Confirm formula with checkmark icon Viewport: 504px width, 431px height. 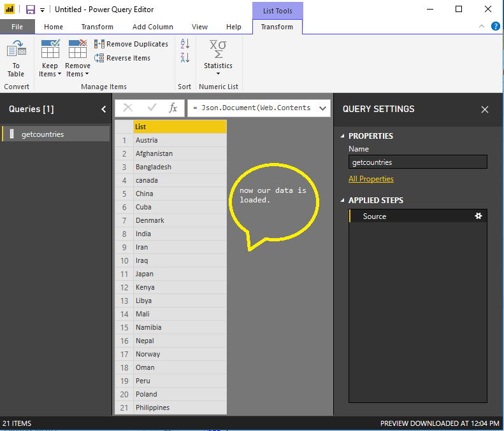[152, 108]
